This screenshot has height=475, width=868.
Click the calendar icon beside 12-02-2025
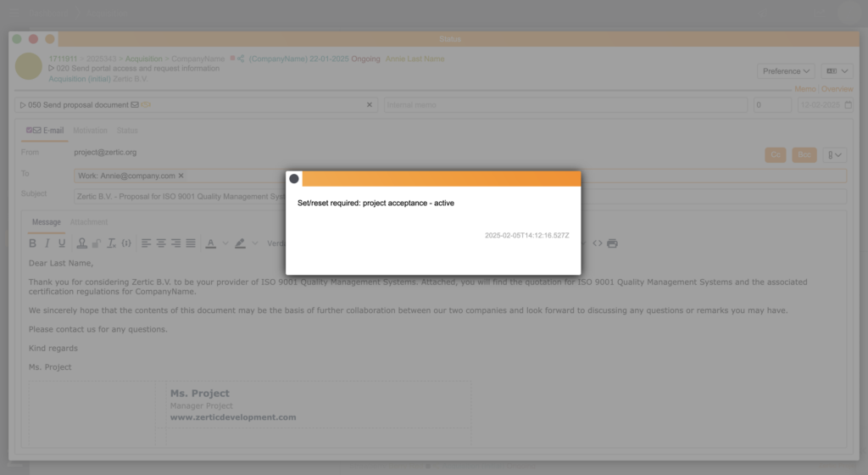[848, 105]
